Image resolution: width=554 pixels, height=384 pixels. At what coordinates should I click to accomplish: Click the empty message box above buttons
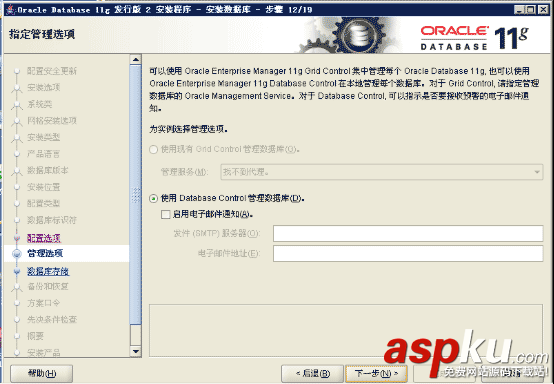(346, 330)
